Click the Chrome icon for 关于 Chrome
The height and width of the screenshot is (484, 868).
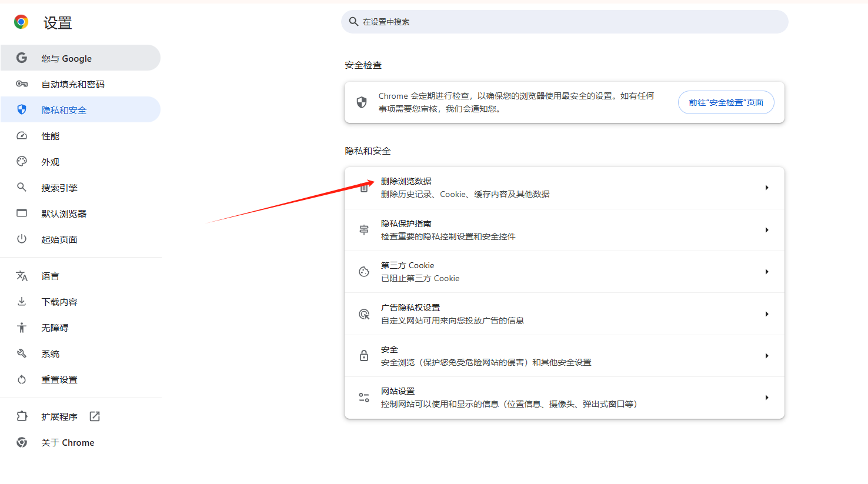[22, 442]
